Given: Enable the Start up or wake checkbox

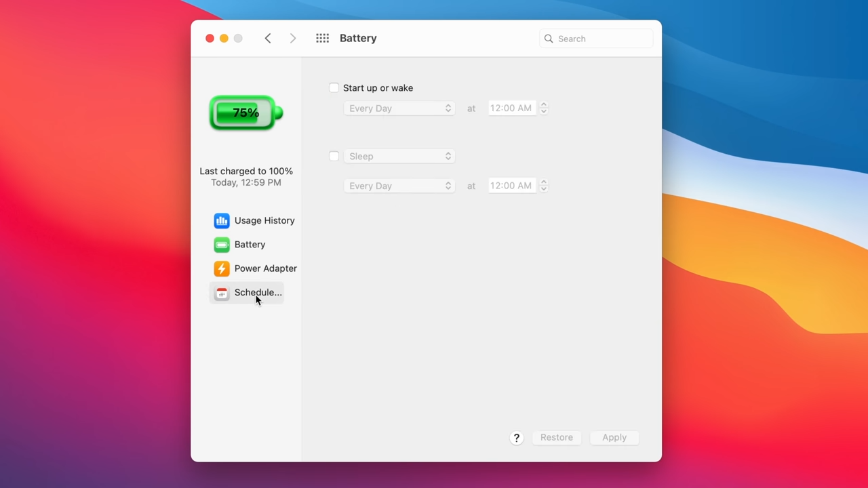Looking at the screenshot, I should 334,87.
